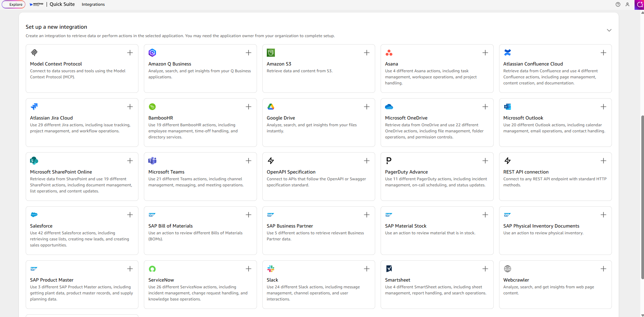Click plus icon on Amazon S3 card
Screen dimensions: 644x317
(367, 53)
